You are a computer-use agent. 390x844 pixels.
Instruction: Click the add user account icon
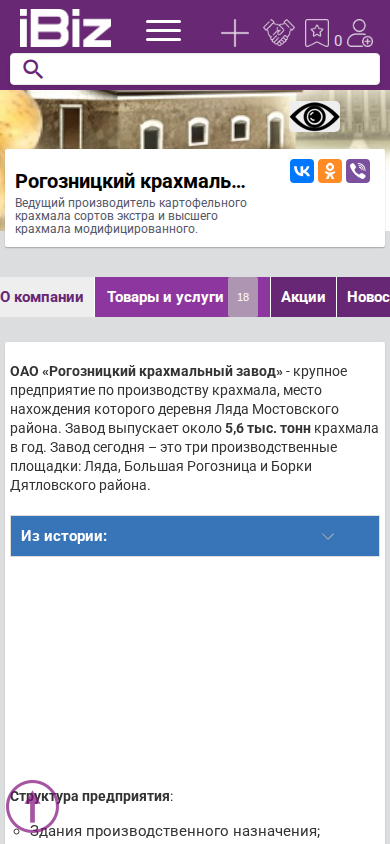[359, 33]
